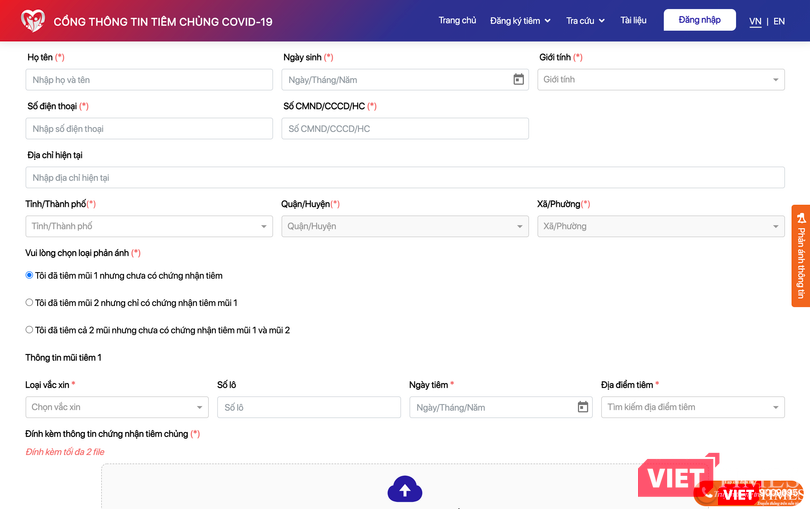810x509 pixels.
Task: Open the Chọn vắc xin dropdown
Action: pyautogui.click(x=117, y=407)
